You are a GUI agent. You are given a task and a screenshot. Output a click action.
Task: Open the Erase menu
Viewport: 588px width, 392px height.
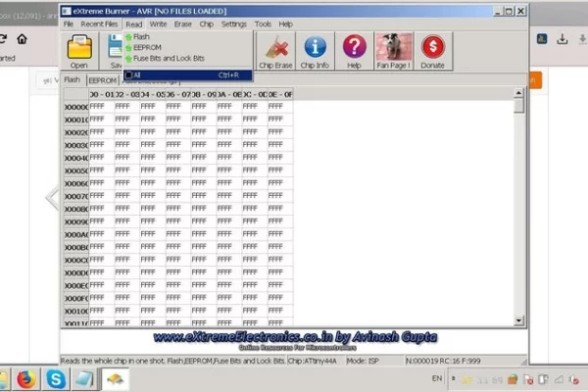pos(183,24)
